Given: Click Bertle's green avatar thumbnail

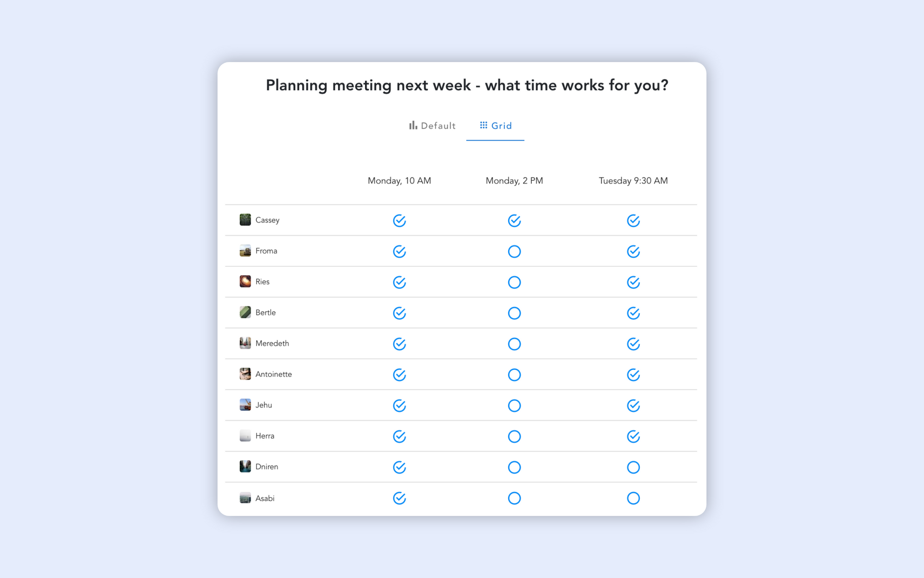Looking at the screenshot, I should point(245,312).
